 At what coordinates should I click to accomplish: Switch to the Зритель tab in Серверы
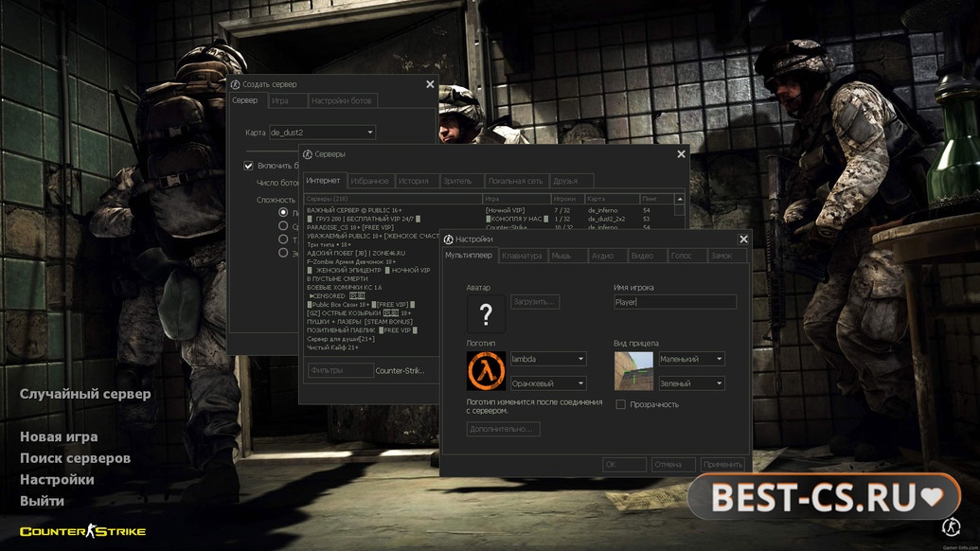pyautogui.click(x=462, y=181)
